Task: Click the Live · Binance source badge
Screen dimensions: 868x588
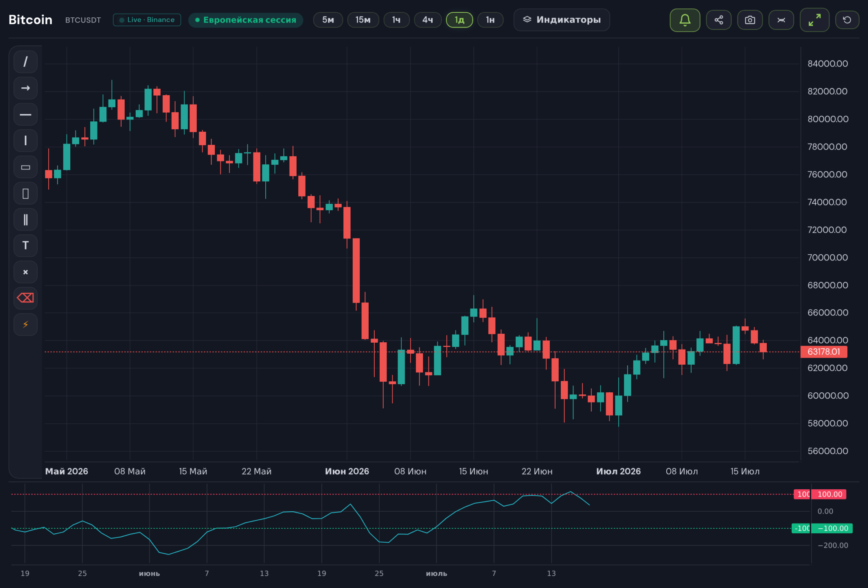Action: click(147, 20)
